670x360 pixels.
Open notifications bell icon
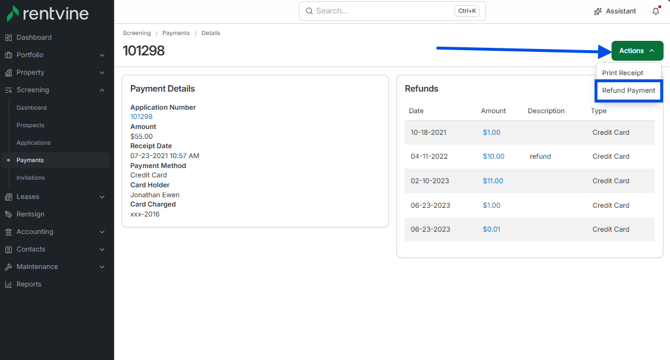656,11
